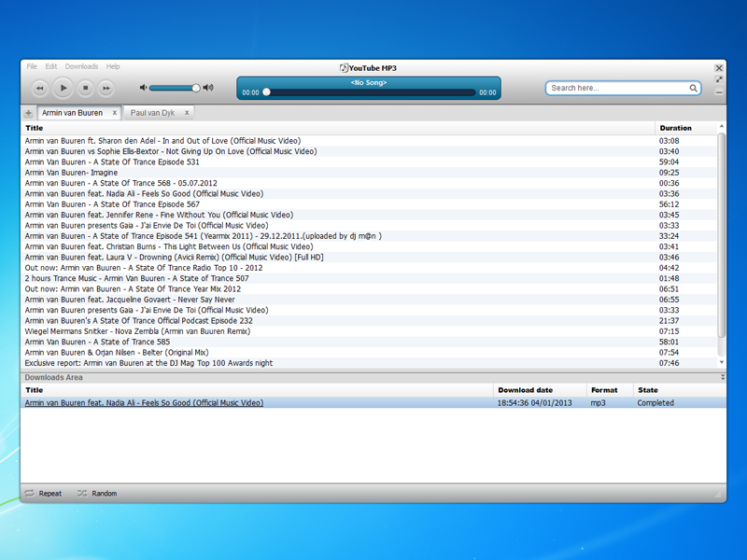Select Armin Van Buuren- Imagine row
This screenshot has height=560, width=747.
pos(369,173)
